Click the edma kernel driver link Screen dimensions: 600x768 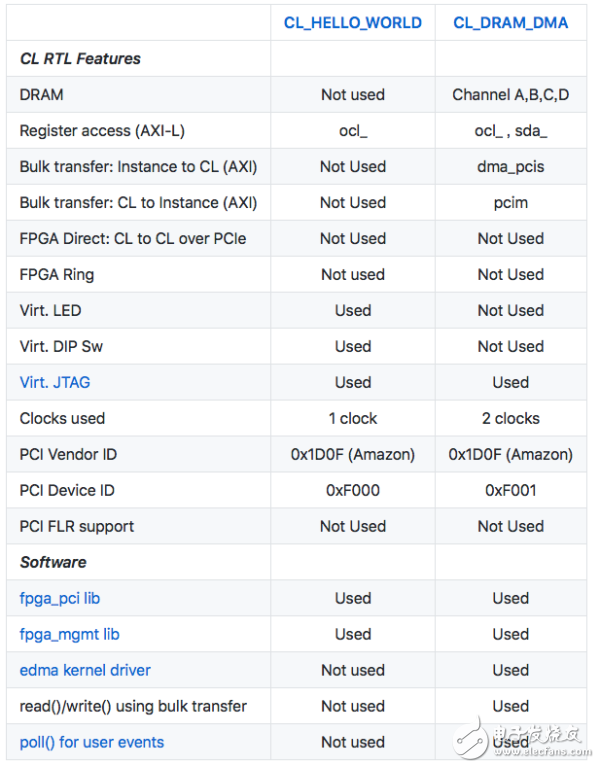pos(85,670)
